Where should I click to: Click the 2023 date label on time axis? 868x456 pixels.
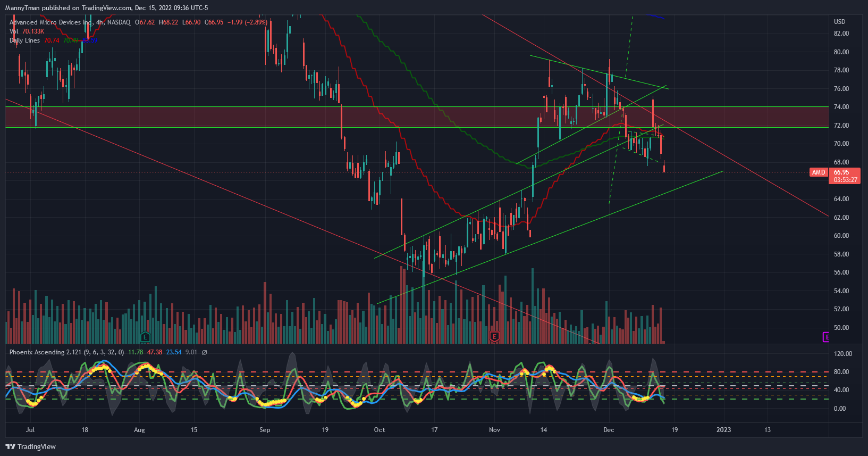click(x=723, y=430)
